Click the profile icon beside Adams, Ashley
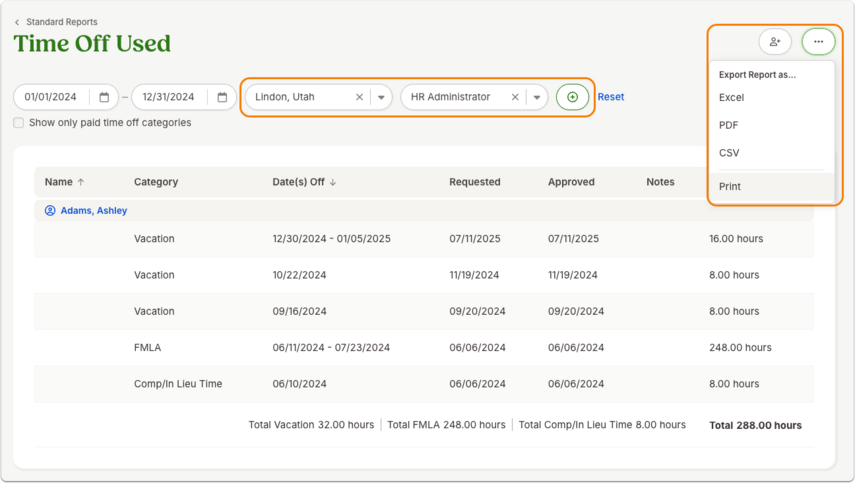The width and height of the screenshot is (855, 483). click(50, 210)
